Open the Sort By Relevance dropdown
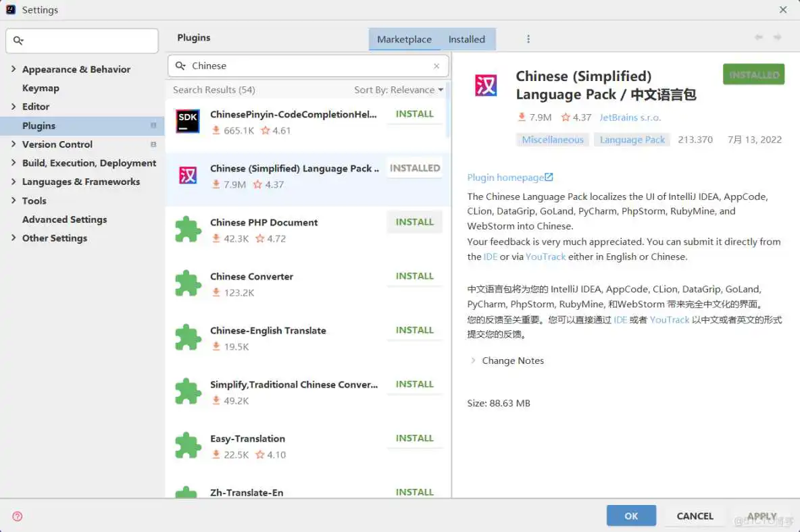800x532 pixels. 399,90
